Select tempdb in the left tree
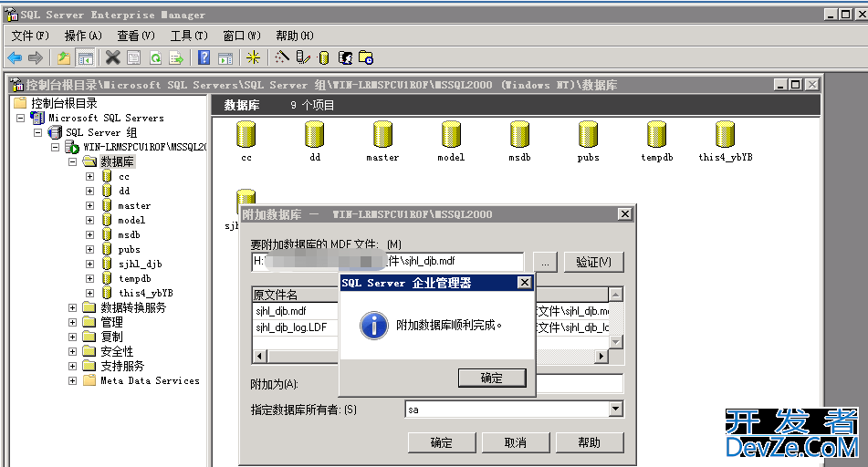The height and width of the screenshot is (467, 868). pos(134,279)
